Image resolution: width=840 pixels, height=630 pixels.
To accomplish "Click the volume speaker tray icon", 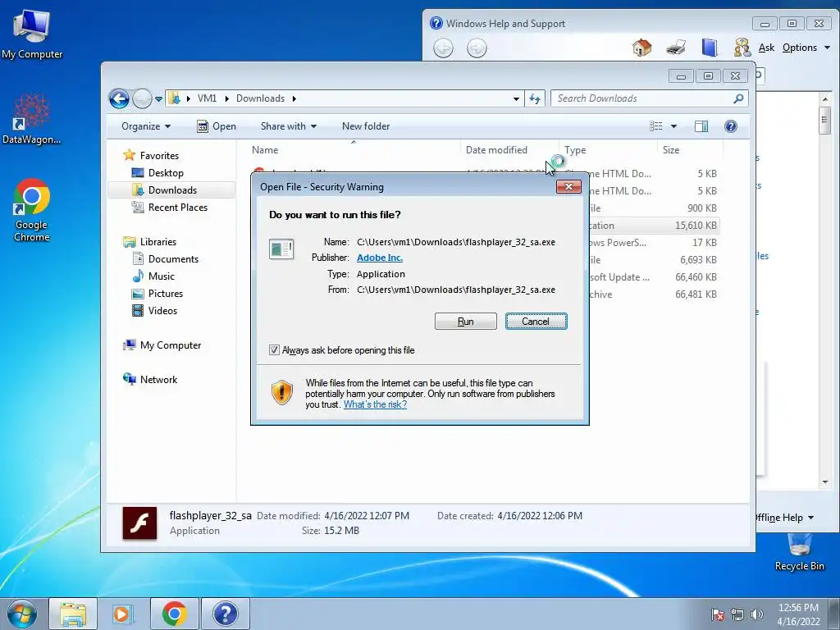I will click(757, 614).
